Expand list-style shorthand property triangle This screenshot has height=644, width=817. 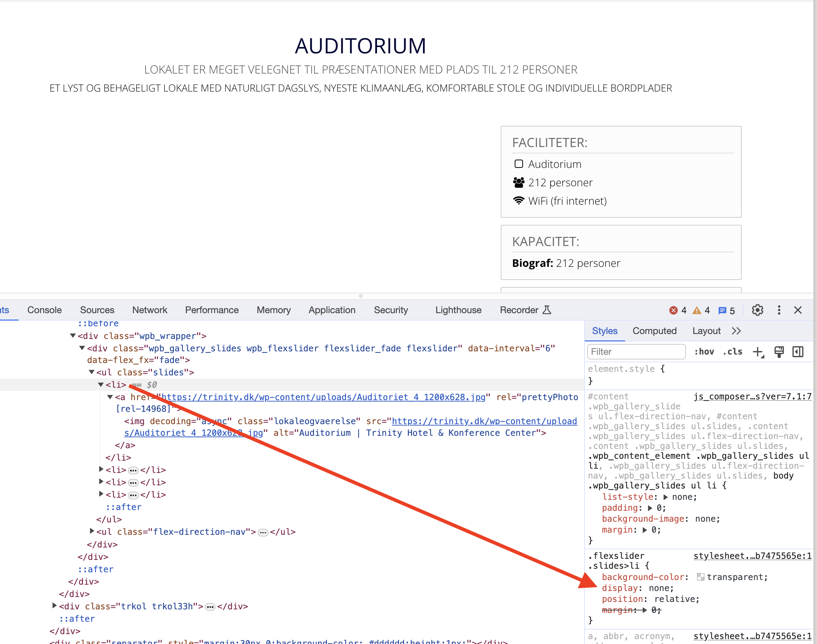(665, 497)
